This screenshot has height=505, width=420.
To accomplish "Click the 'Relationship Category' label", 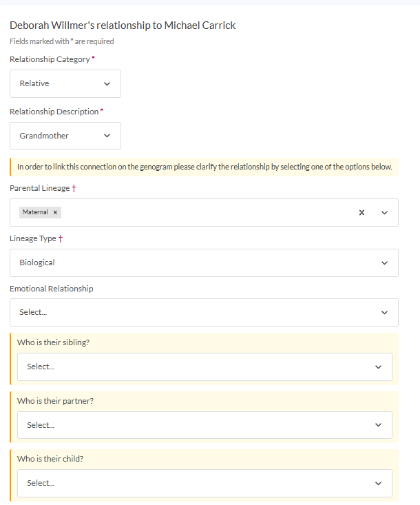I will (x=50, y=59).
